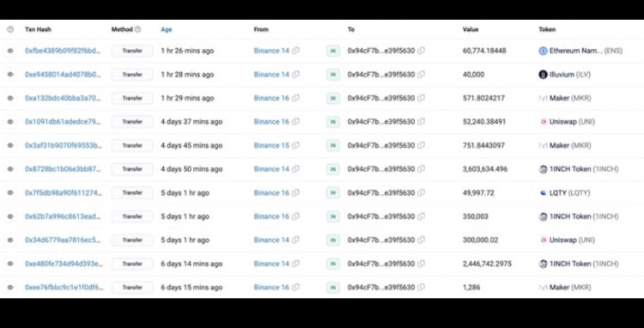
Task: Open 1INCH Token in the 2,446,742.2975 row
Action: pyautogui.click(x=584, y=264)
